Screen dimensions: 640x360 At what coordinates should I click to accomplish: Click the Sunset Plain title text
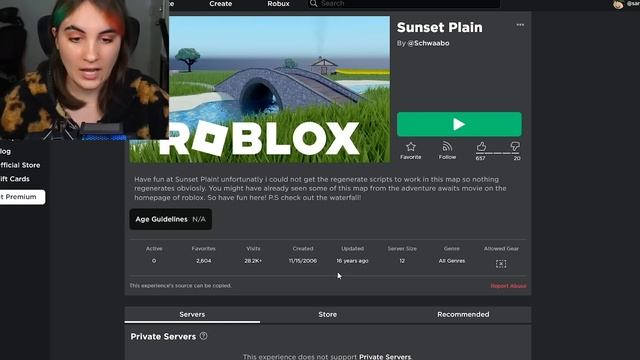point(440,27)
